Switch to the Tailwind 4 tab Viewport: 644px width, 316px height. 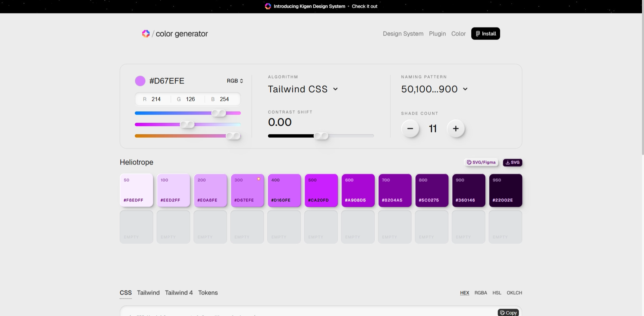(x=179, y=293)
